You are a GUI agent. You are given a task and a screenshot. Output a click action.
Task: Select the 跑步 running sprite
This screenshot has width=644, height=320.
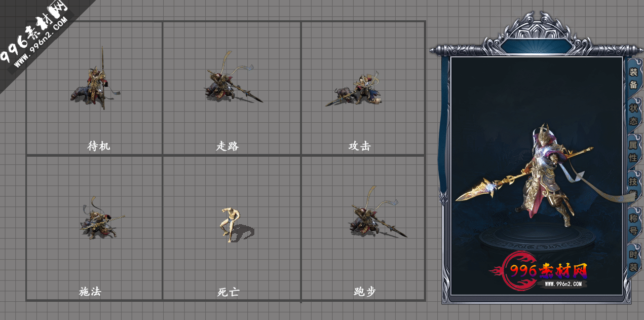[378, 212]
